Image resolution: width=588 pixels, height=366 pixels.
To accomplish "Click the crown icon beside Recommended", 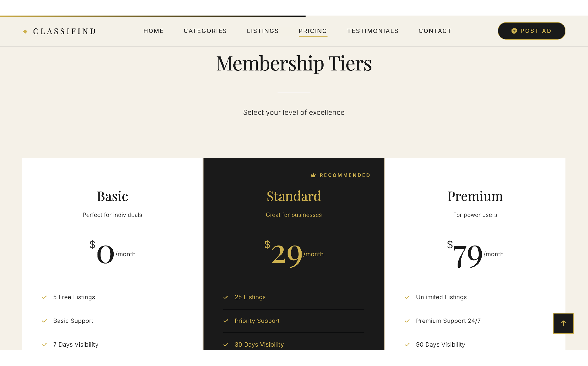I will (x=313, y=175).
